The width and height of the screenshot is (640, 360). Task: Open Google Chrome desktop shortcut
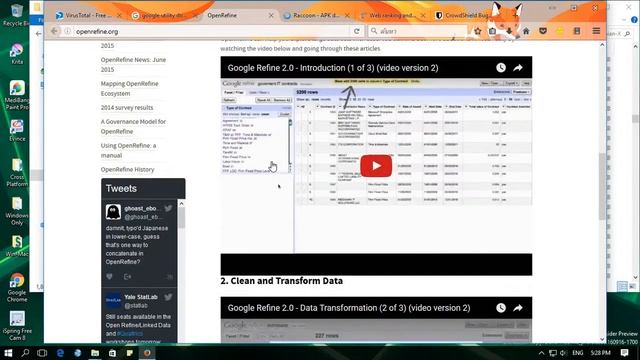(17, 288)
